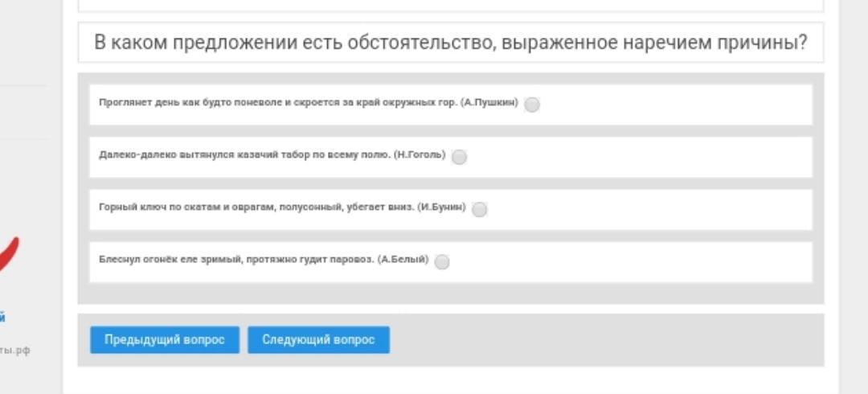Select the radio button for Пушкин sentence
The width and height of the screenshot is (868, 394).
(x=531, y=105)
